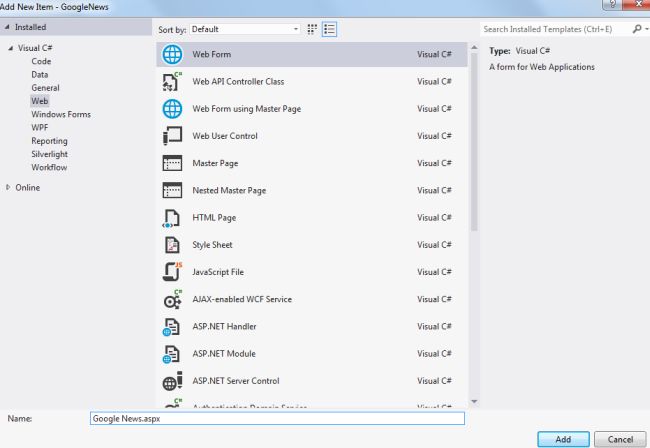Click the Search Installed Templates box
This screenshot has width=650, height=448.
coord(555,29)
